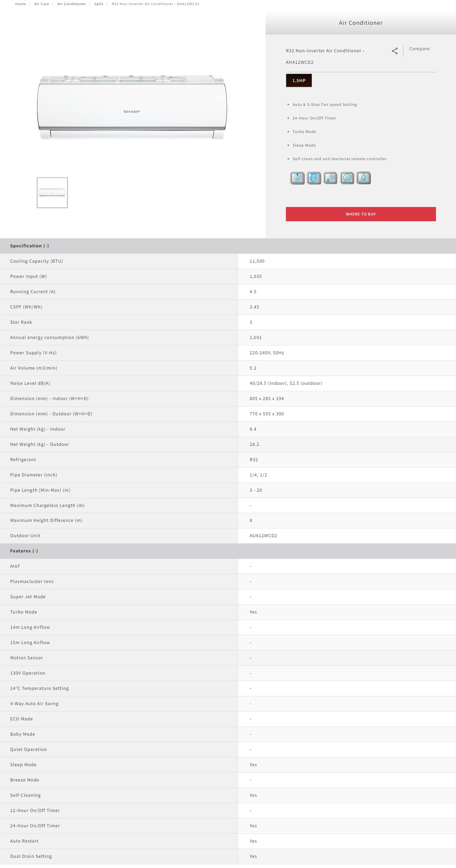Image resolution: width=456 pixels, height=868 pixels.
Task: Click the current-page breadcrumb AHA12WCD2
Action: coord(156,4)
